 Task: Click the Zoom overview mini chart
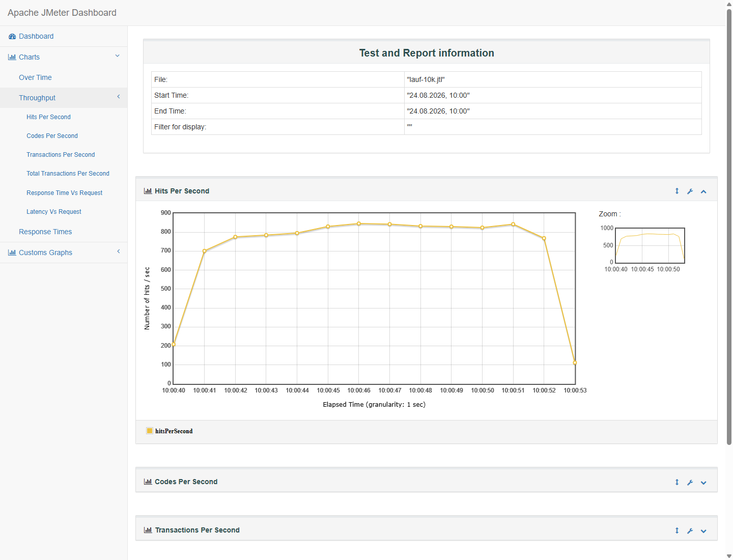click(650, 245)
